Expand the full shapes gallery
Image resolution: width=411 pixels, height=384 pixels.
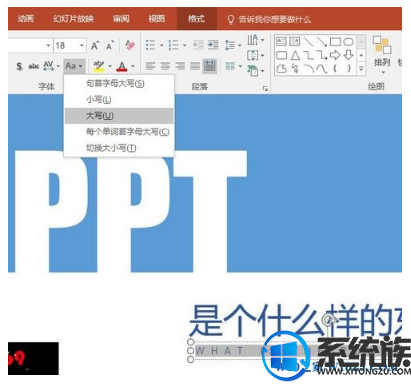(x=361, y=69)
